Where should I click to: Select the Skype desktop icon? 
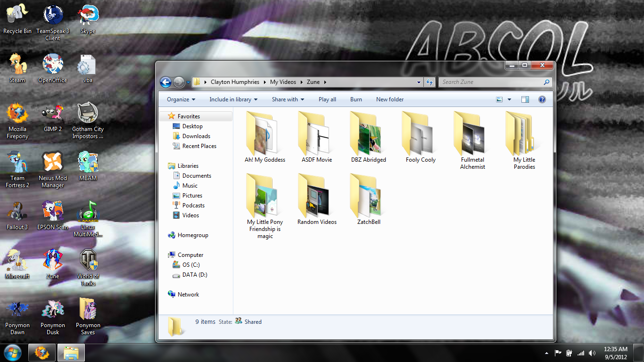(88, 19)
